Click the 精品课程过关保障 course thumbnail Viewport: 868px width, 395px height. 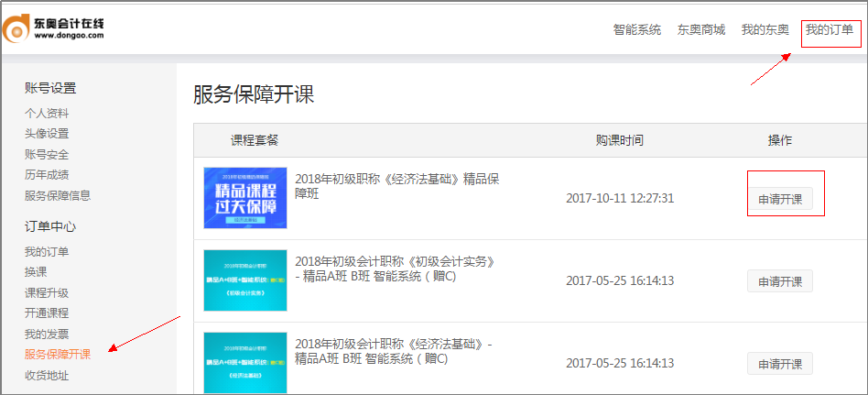pos(244,198)
